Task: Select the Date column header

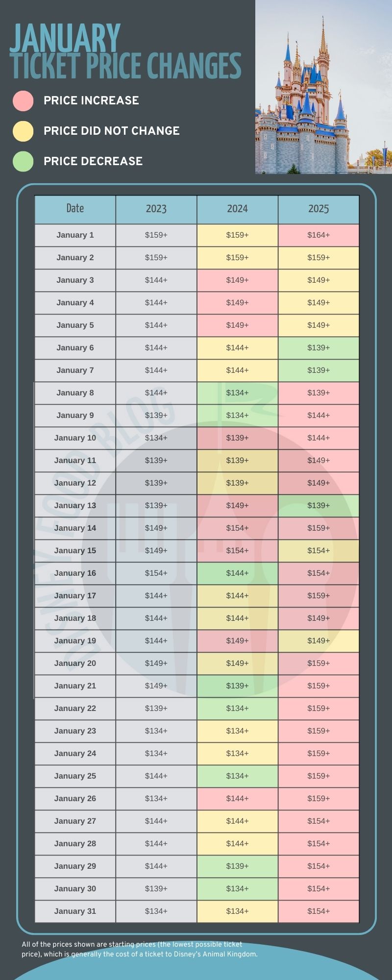Action: click(x=75, y=209)
